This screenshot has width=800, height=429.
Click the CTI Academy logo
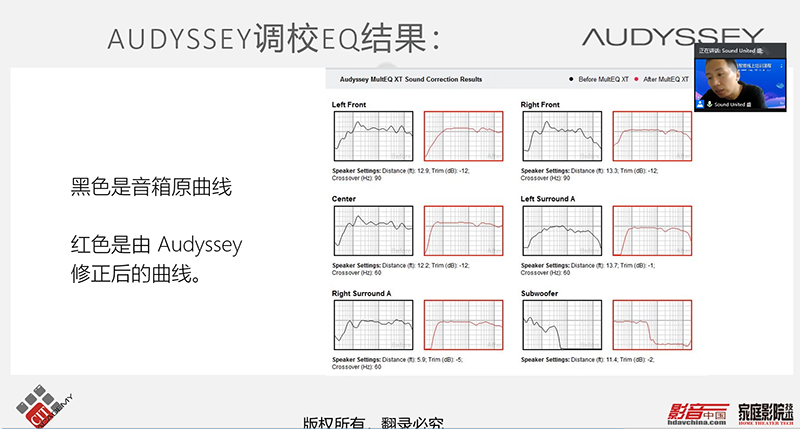pyautogui.click(x=44, y=407)
